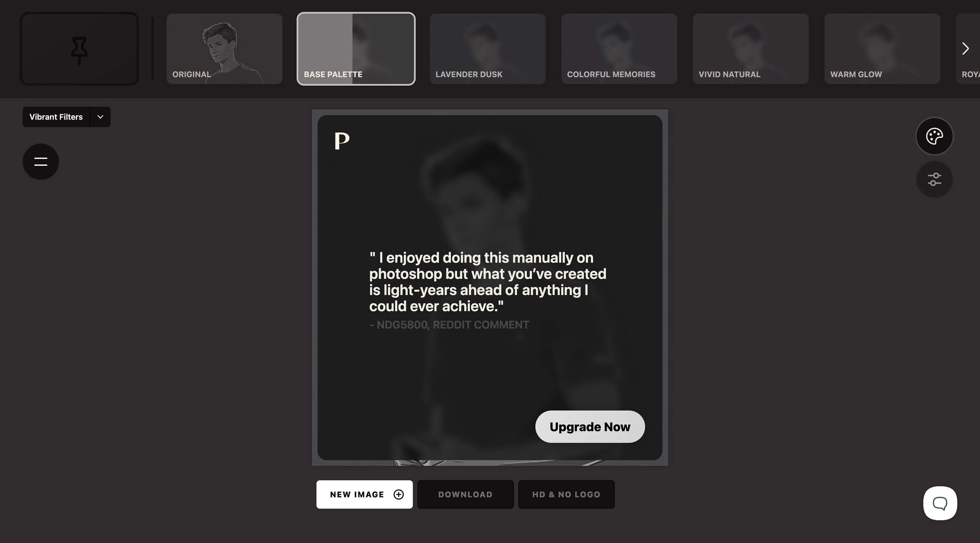Click the plus icon in New Image

coord(398,494)
